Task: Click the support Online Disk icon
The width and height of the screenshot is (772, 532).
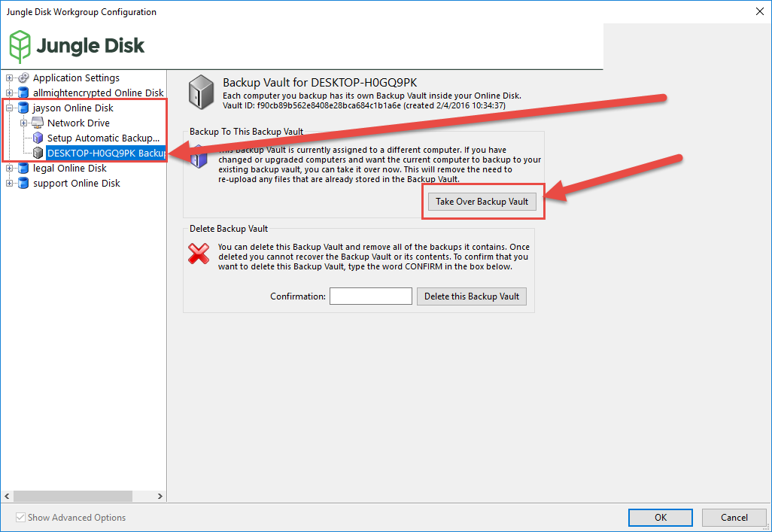Action: [x=23, y=184]
